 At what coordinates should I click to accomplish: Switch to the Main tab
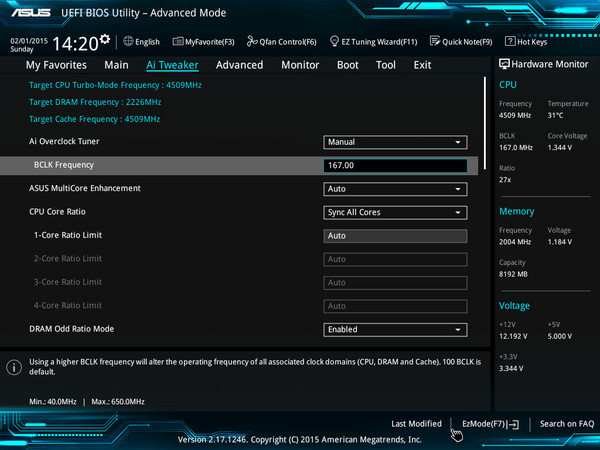tap(116, 65)
